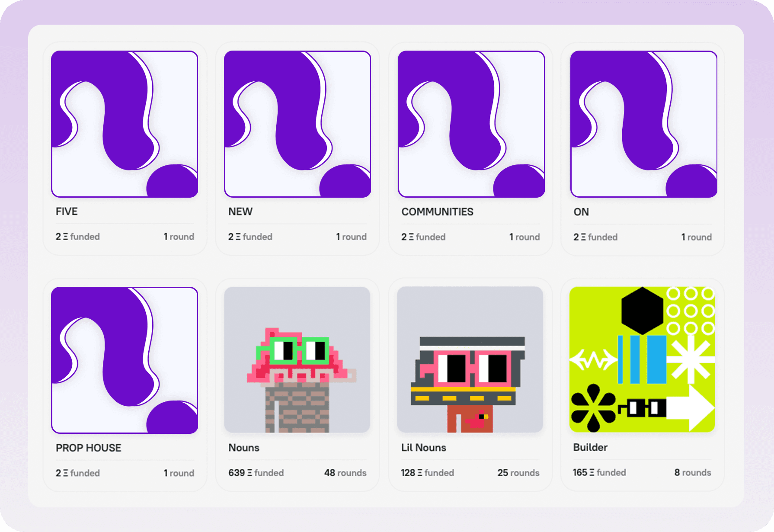The height and width of the screenshot is (532, 774).
Task: Click the FIVE community title
Action: (67, 212)
